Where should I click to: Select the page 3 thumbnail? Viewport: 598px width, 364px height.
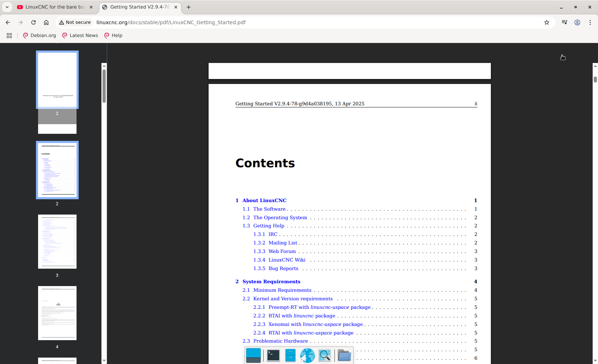click(57, 242)
